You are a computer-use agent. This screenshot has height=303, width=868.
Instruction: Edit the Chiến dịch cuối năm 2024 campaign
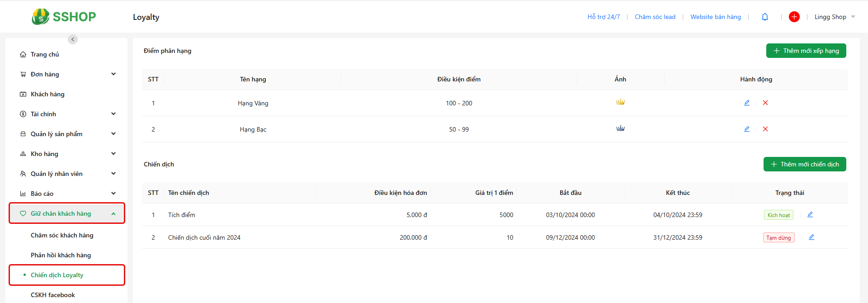(811, 237)
